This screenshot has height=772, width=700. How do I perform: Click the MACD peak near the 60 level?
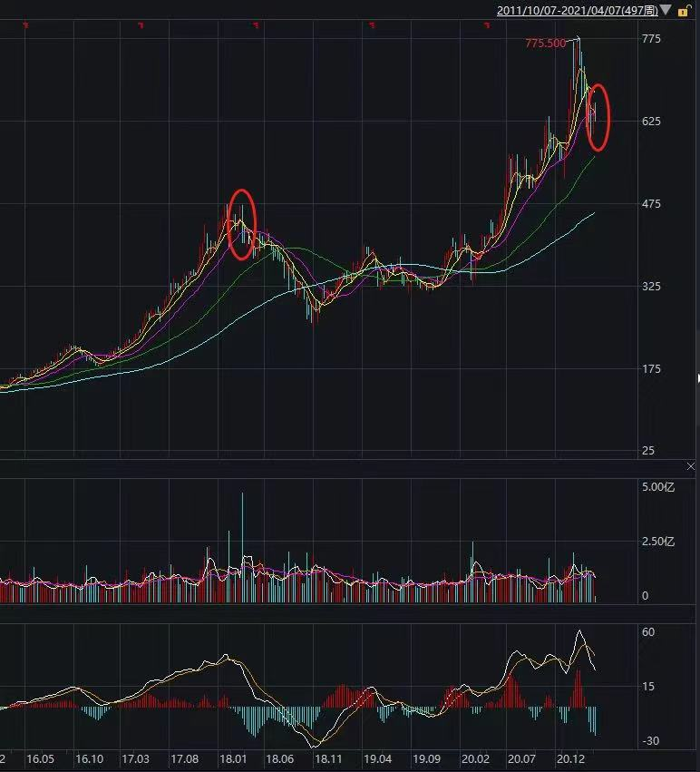pos(579,631)
